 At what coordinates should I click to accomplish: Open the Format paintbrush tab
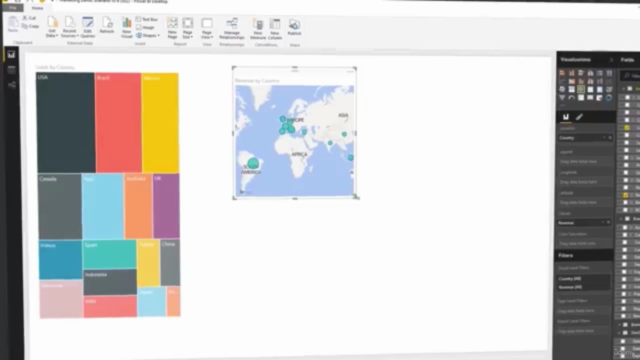tap(579, 117)
